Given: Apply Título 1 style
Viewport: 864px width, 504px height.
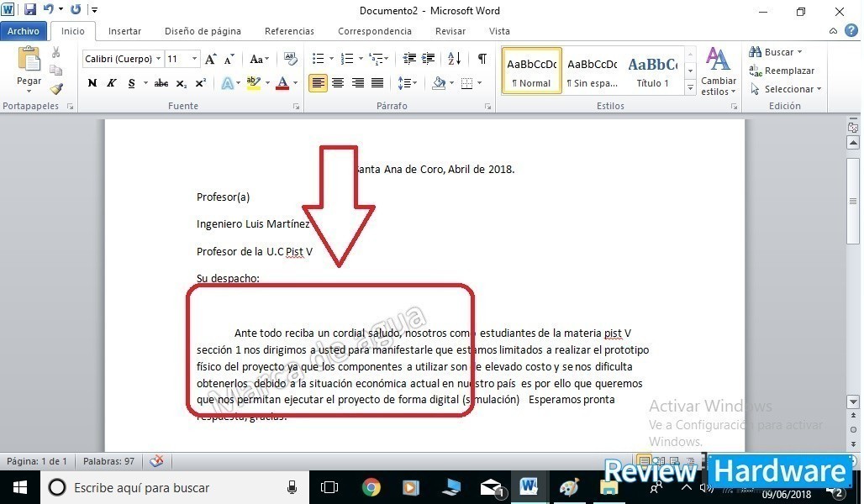Looking at the screenshot, I should [x=652, y=71].
